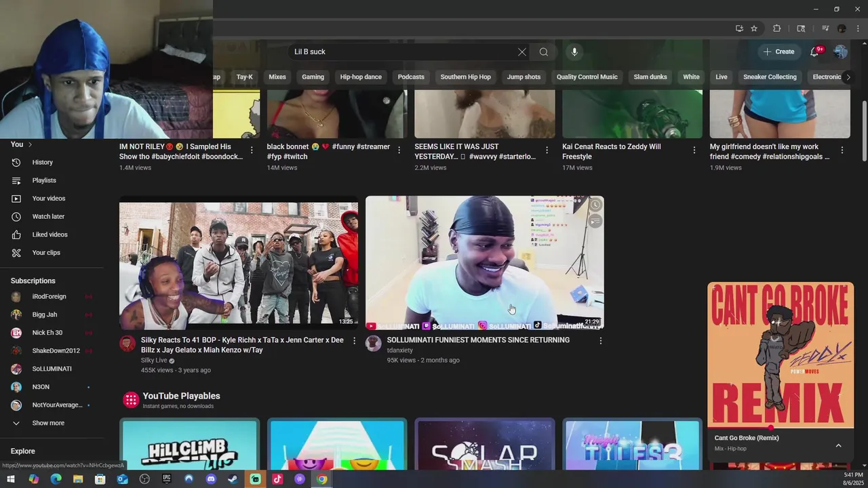Open options for SEEMS LIKE IT WAS JUST YESTERDAY short

click(547, 150)
